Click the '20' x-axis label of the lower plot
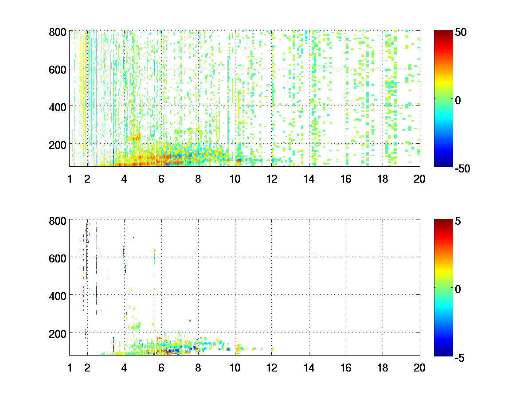 [x=419, y=368]
